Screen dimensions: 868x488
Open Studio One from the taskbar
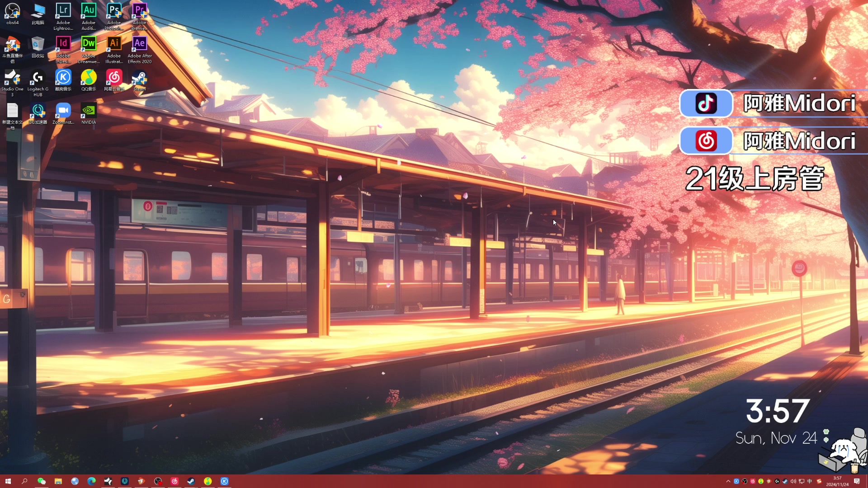(x=108, y=481)
